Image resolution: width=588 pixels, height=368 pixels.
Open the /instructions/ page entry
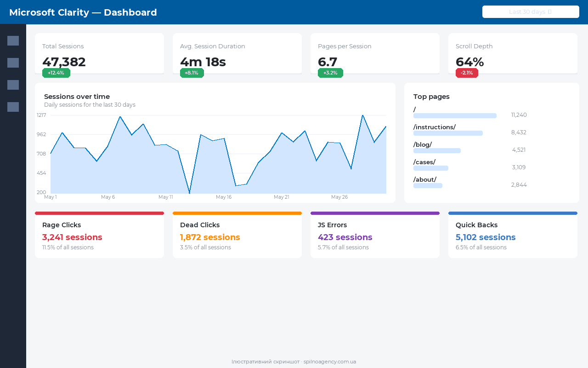[435, 127]
